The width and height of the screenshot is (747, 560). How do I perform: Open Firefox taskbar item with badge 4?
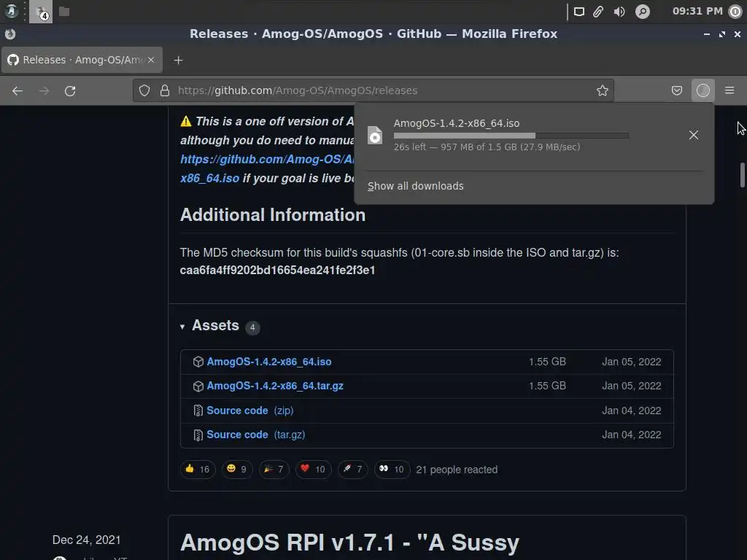(x=41, y=12)
